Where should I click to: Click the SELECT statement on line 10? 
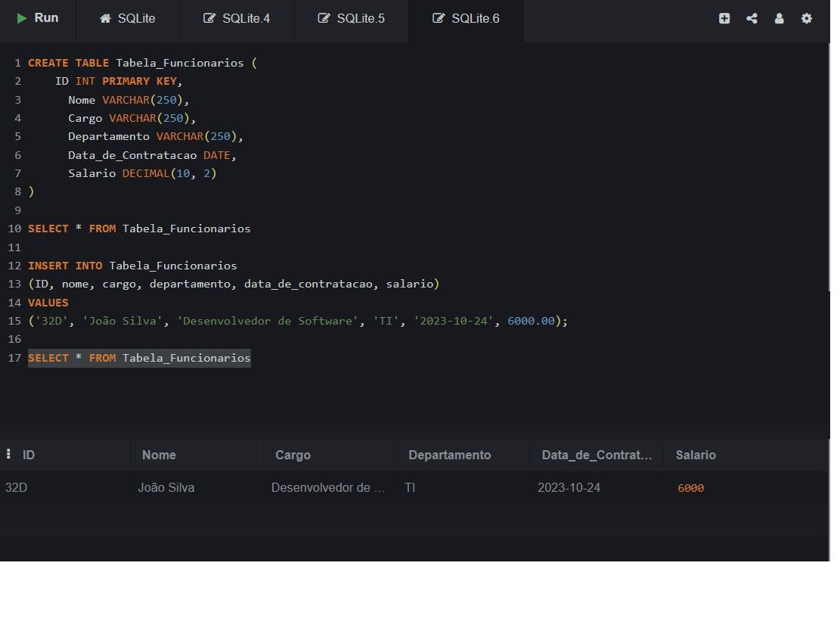click(139, 229)
